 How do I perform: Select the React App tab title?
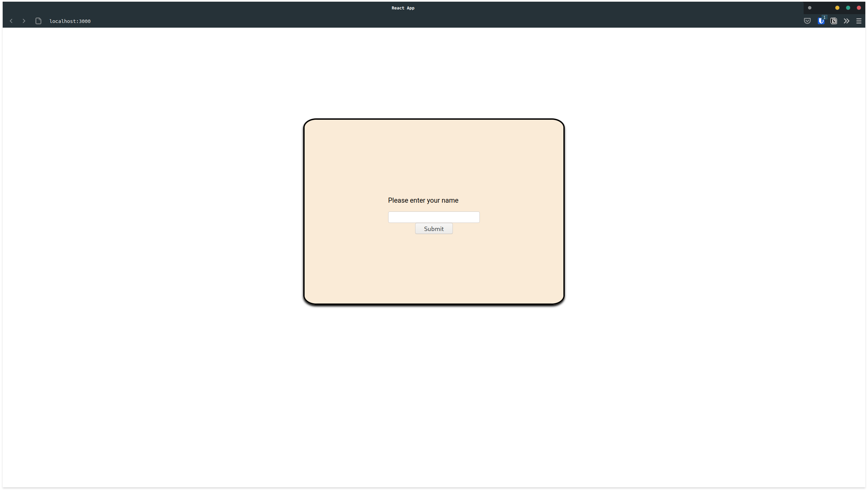coord(403,8)
